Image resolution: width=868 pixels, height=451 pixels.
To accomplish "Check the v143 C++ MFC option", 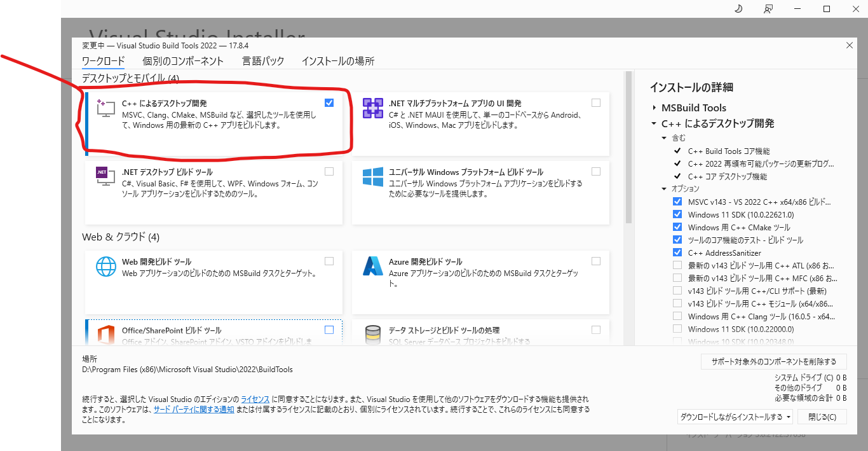I will (x=677, y=278).
